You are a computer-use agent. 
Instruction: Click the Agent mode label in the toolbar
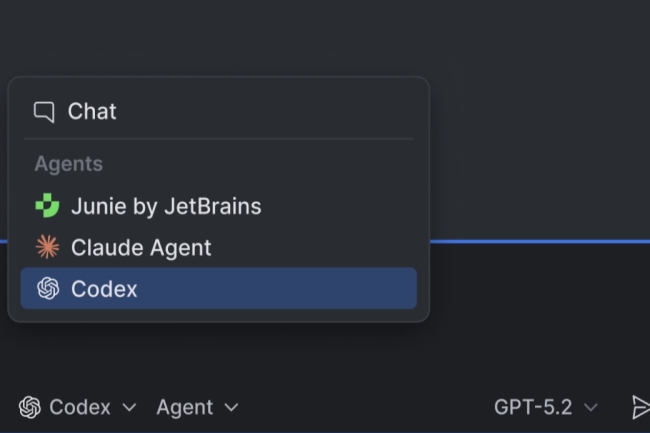[184, 407]
